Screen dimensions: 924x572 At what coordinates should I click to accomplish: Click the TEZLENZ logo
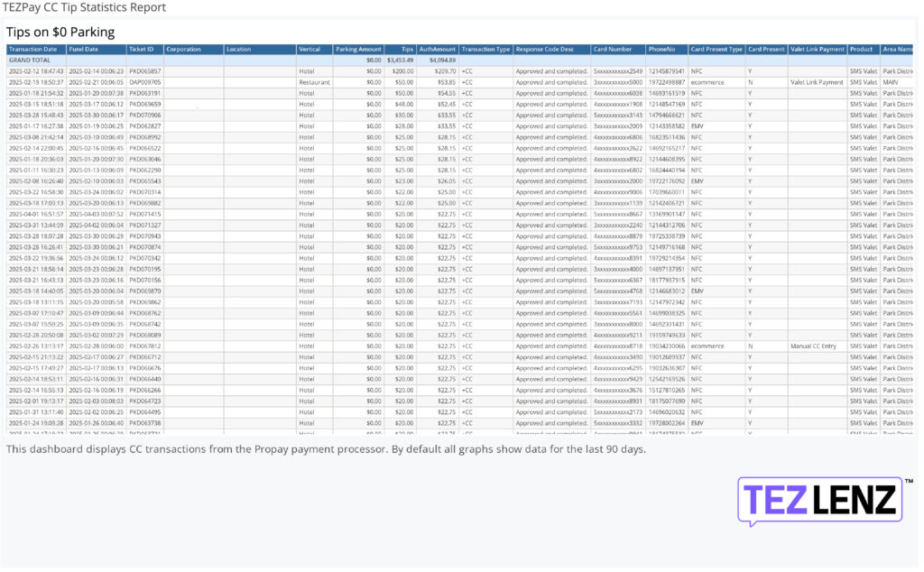[x=819, y=500]
